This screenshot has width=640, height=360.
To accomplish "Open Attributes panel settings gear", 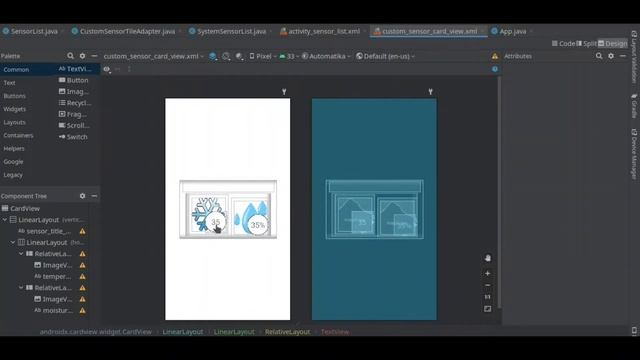I will [x=611, y=56].
